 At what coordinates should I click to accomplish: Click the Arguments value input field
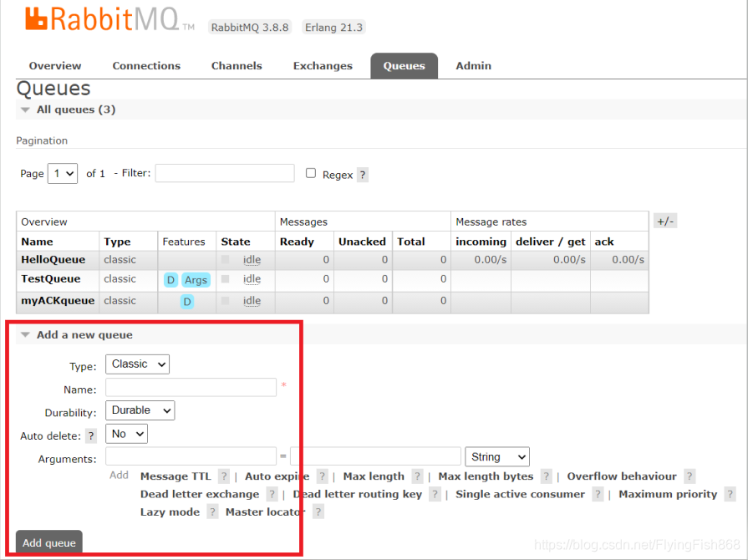coord(375,456)
